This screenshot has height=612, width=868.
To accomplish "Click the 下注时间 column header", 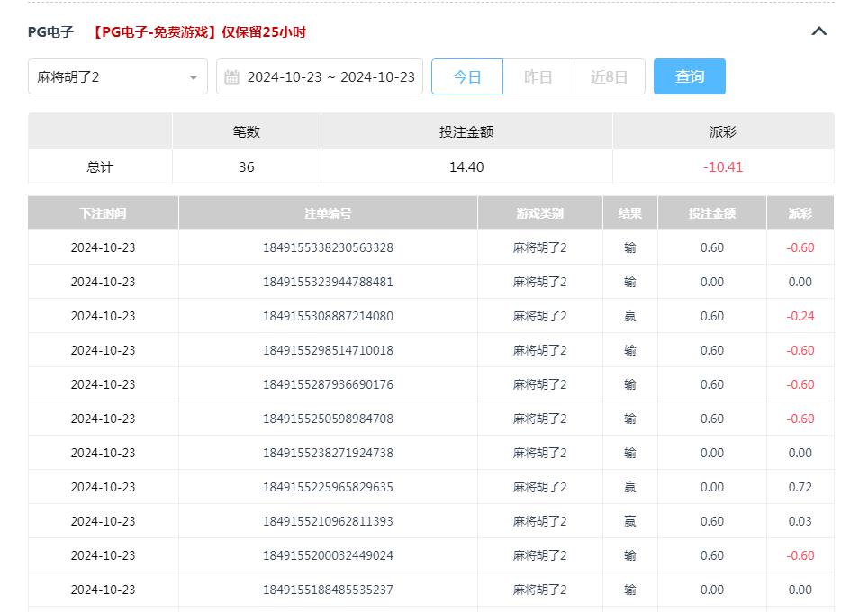I will [103, 212].
